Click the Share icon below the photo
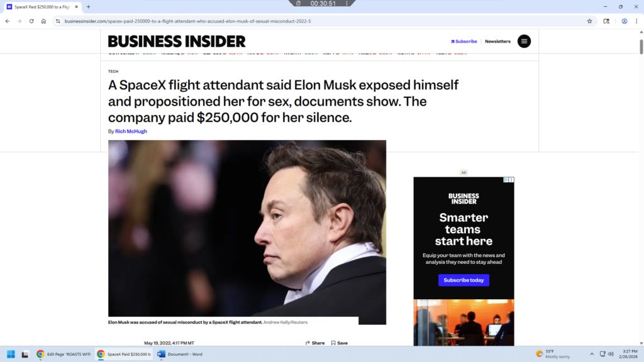 point(308,343)
